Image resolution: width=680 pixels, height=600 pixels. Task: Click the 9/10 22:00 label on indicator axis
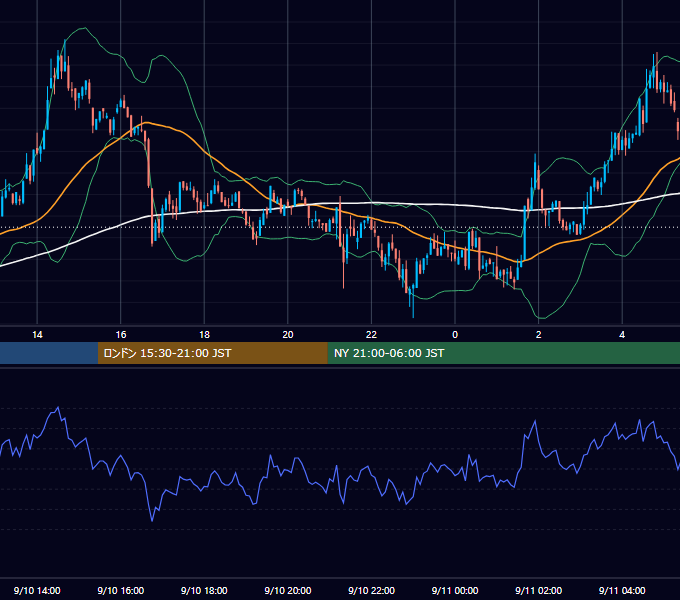tap(371, 590)
